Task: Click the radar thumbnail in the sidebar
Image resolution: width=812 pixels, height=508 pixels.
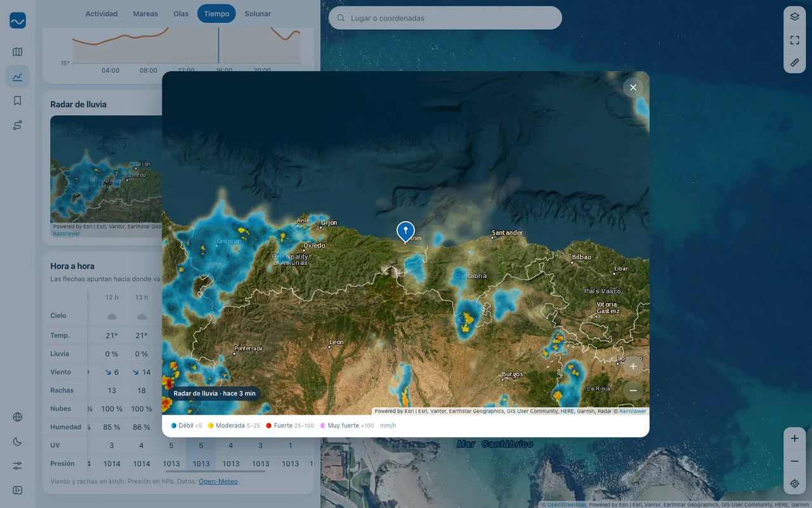Action: coord(106,177)
